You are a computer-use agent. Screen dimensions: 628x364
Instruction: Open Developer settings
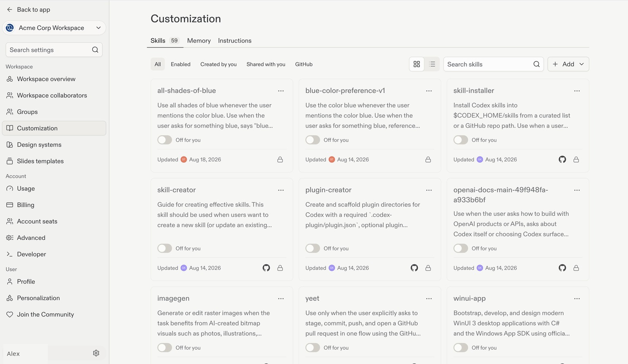pyautogui.click(x=54, y=254)
